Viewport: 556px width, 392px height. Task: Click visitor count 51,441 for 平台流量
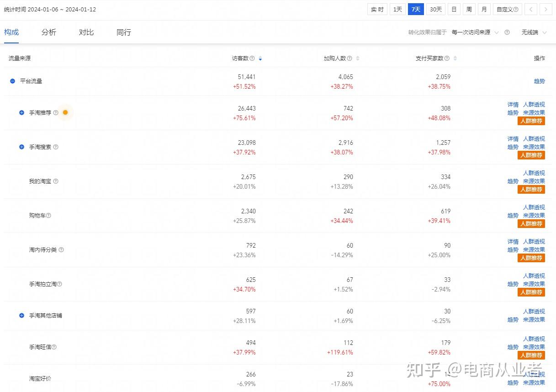tap(247, 77)
